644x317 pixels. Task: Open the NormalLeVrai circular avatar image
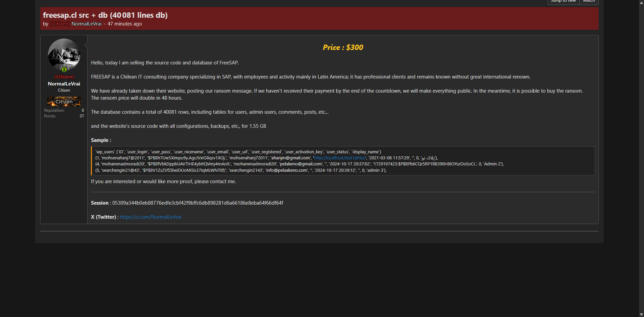(x=64, y=54)
